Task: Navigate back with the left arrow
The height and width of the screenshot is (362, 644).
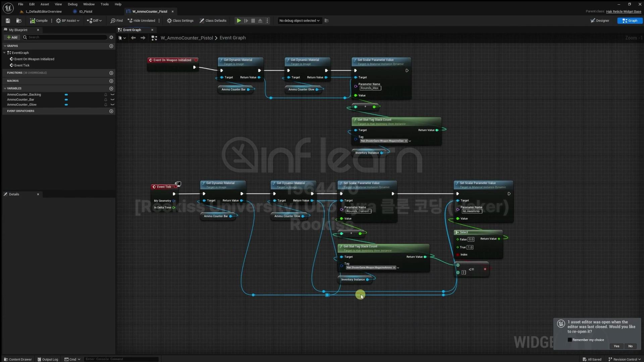Action: click(x=133, y=38)
